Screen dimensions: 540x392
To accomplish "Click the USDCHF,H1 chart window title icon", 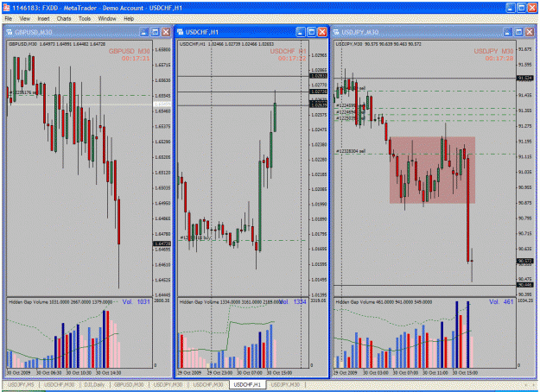I will 180,32.
